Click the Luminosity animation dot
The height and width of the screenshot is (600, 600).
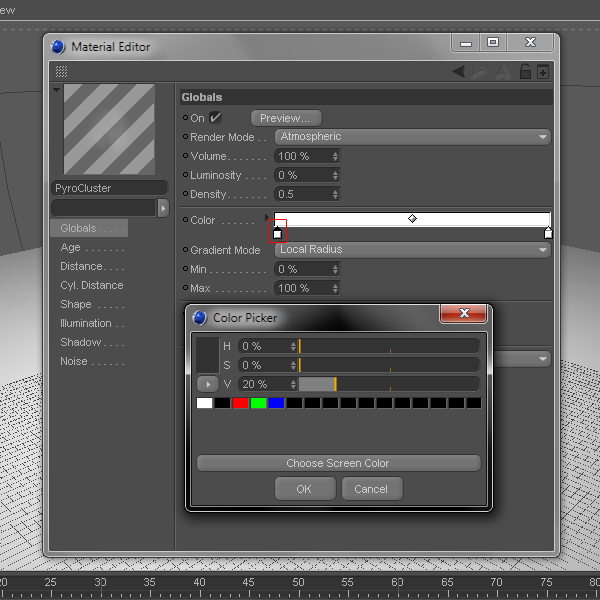point(185,175)
